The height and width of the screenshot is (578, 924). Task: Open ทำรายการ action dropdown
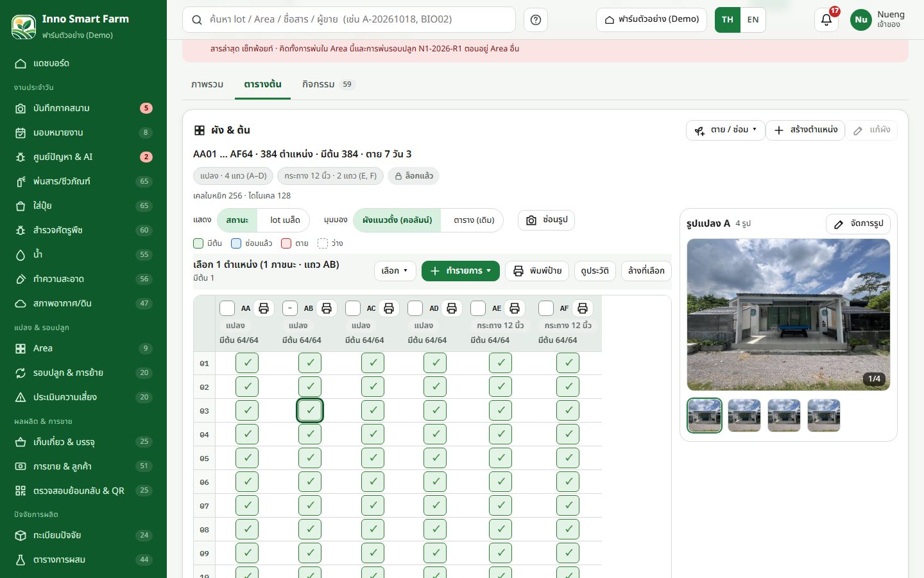coord(461,271)
